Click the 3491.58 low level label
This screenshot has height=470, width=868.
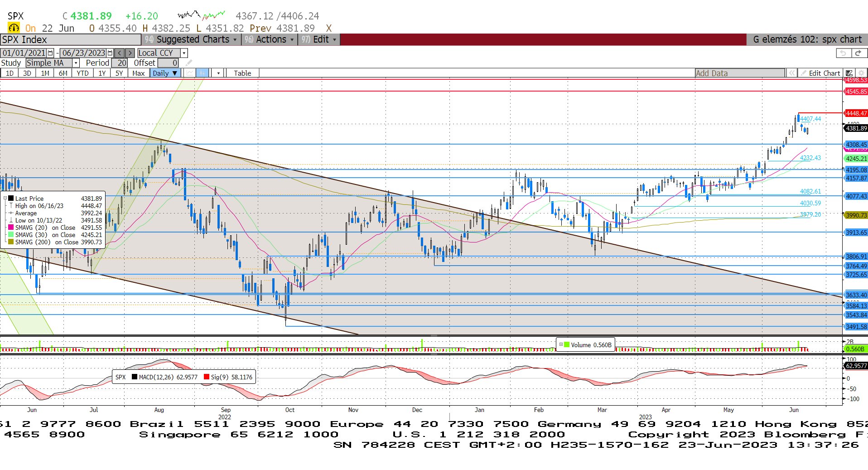[855, 327]
